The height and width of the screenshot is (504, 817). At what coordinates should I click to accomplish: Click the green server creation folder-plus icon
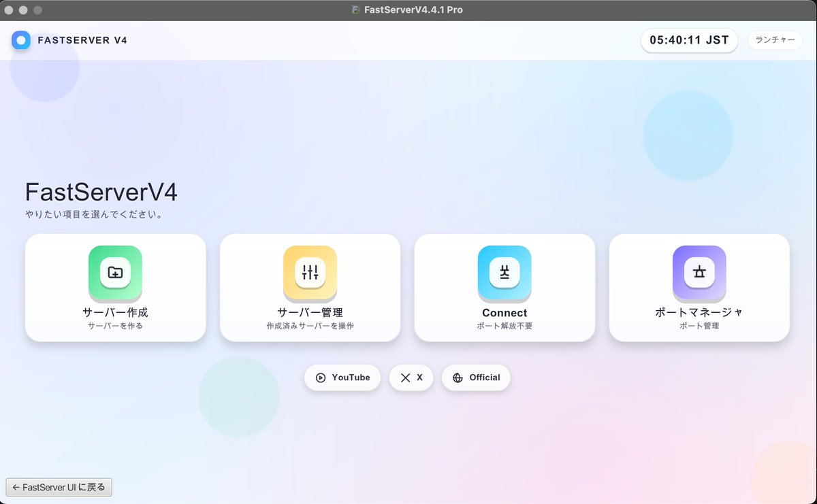(115, 273)
